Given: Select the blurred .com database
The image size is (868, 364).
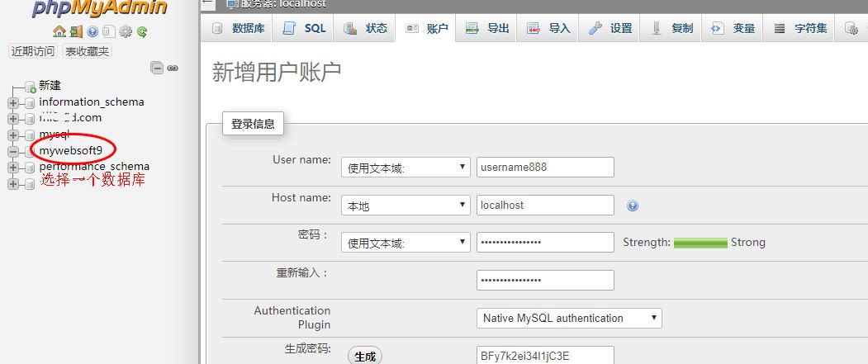Looking at the screenshot, I should click(70, 117).
